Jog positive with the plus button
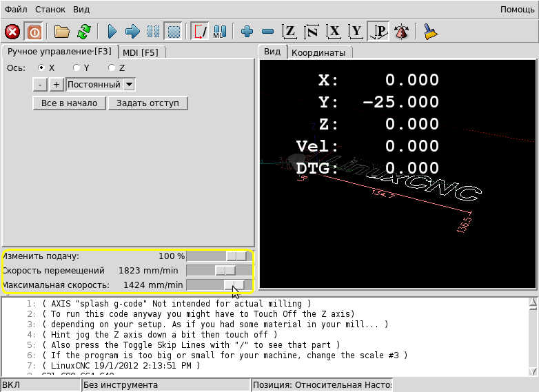 click(57, 85)
